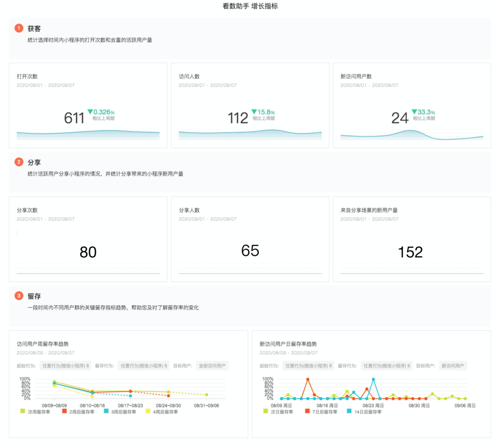Screen dimensions: 500x448
Task: Click 来自分享场景的新用户量 card value 152
Action: coord(410,252)
